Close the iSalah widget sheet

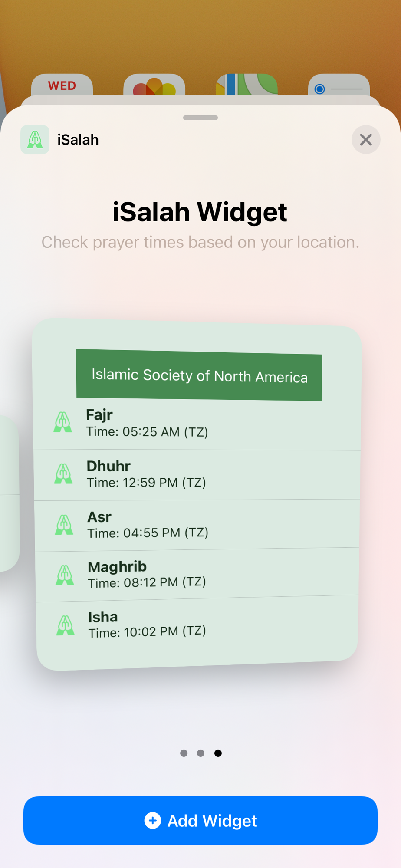[x=366, y=139]
